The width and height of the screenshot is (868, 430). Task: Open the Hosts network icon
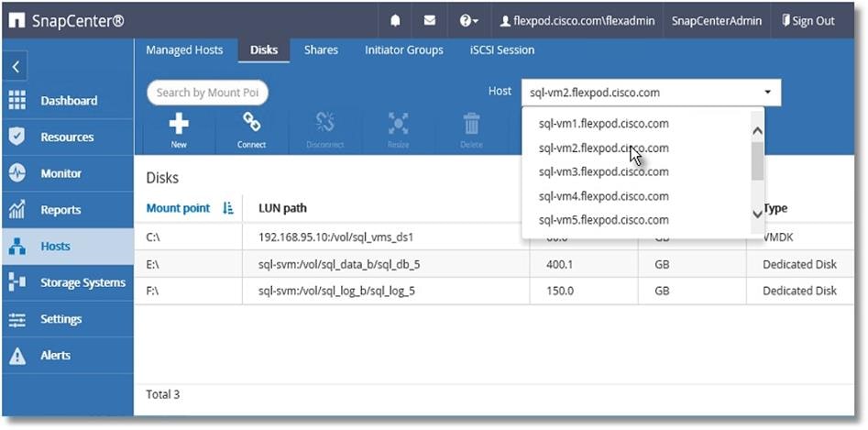click(x=17, y=247)
